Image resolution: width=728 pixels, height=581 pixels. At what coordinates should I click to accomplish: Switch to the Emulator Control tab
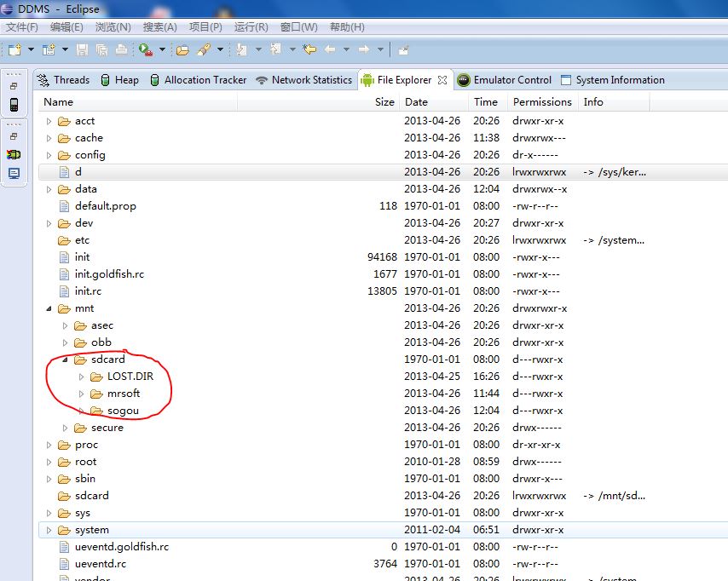(x=512, y=80)
